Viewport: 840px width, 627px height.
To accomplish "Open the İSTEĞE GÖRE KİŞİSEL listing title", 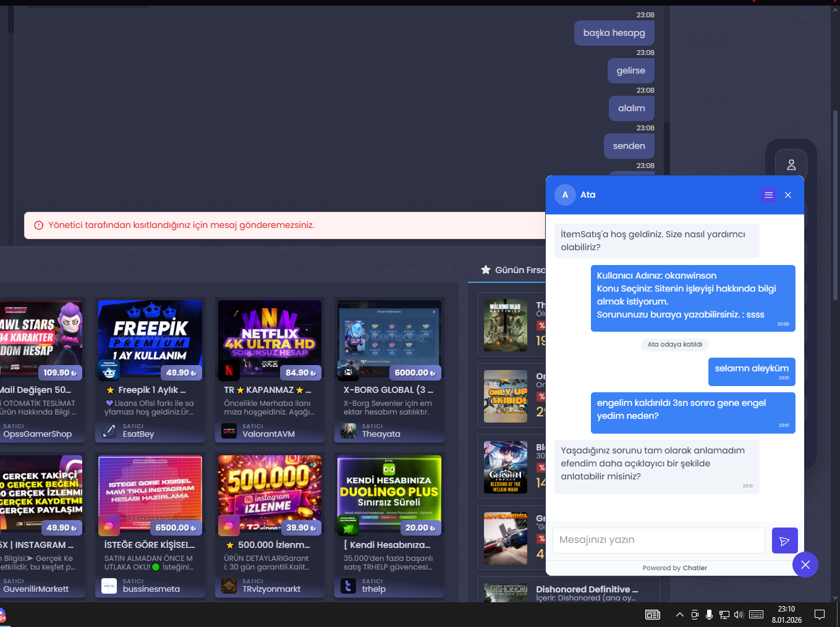I will (x=150, y=545).
